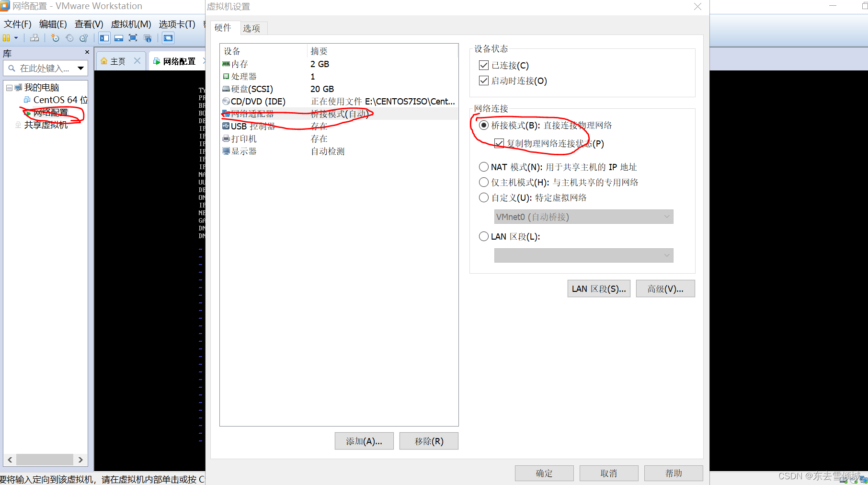
Task: Click the 移除(R) button
Action: pos(429,441)
